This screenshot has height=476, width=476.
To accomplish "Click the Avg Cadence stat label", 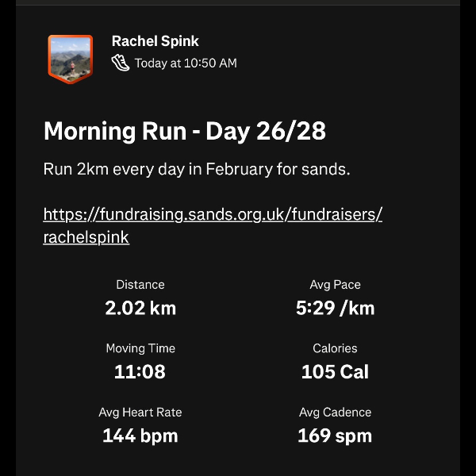I will tap(335, 413).
